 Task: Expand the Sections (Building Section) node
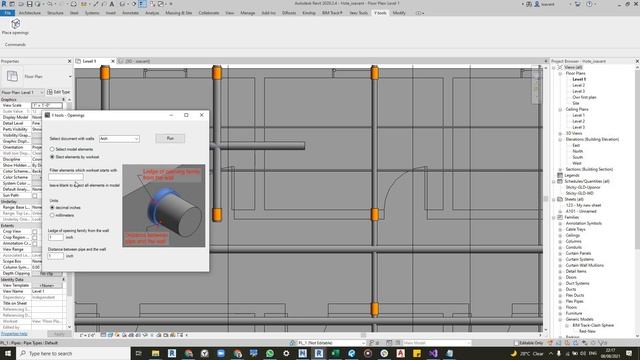click(560, 169)
